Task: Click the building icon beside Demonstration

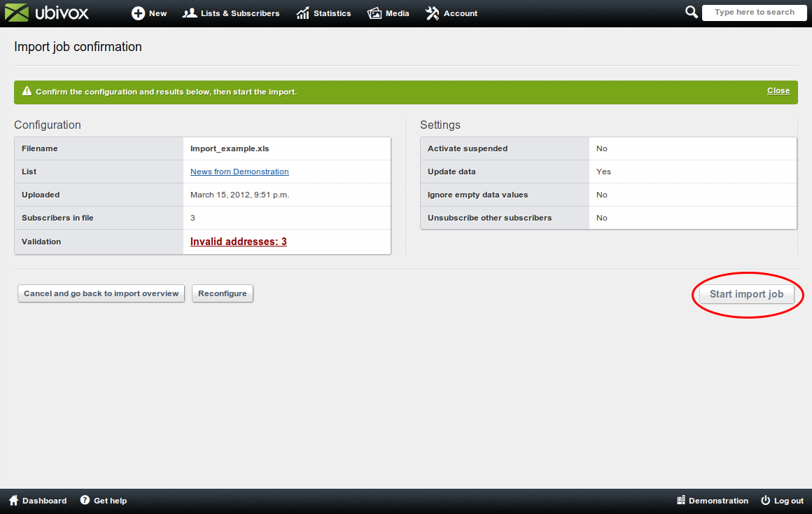Action: (681, 500)
